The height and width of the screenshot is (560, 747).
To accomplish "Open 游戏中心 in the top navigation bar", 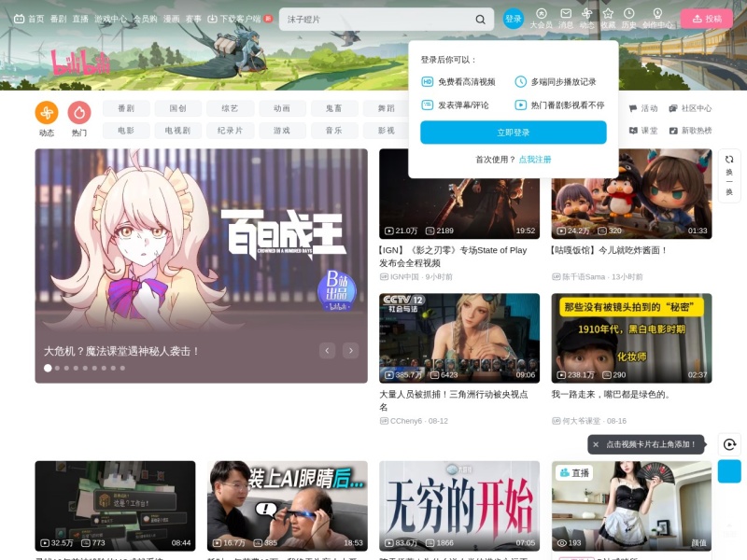I will coord(110,19).
